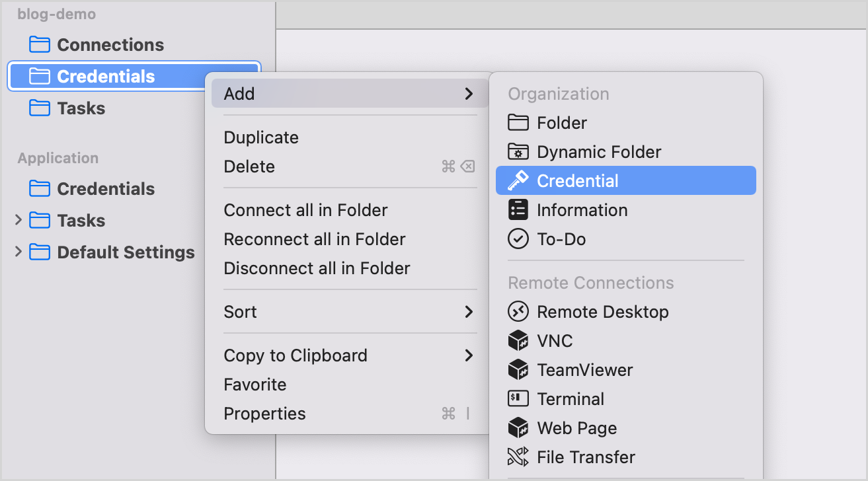Click the To-Do checkmark circle icon
The height and width of the screenshot is (481, 868).
[x=518, y=239]
